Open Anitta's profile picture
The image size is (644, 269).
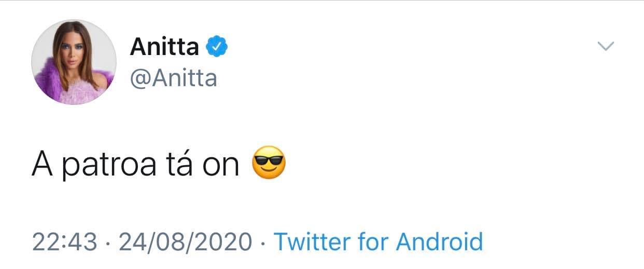(74, 62)
